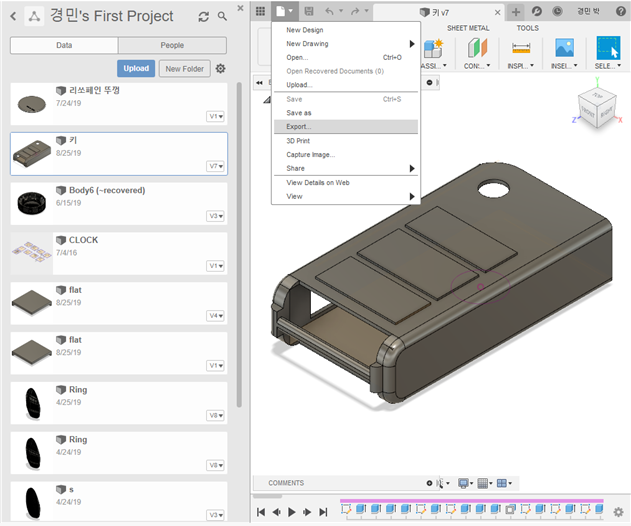This screenshot has width=631, height=526.
Task: Open data panel settings gear
Action: pyautogui.click(x=220, y=68)
